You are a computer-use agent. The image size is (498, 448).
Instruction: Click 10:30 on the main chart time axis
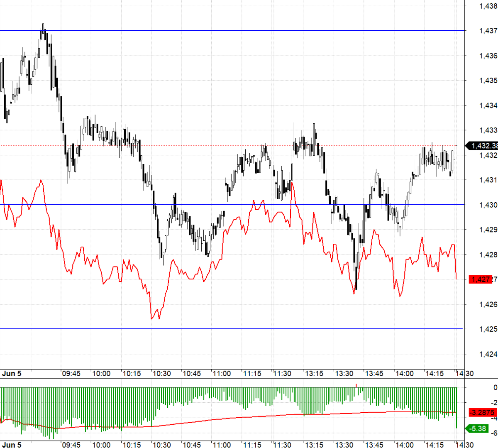pyautogui.click(x=161, y=374)
